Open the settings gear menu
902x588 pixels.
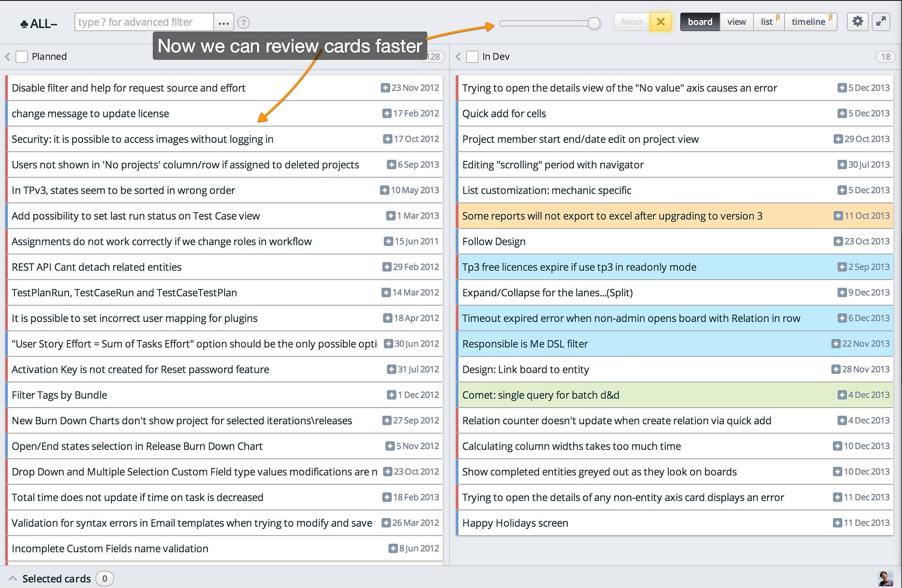857,22
